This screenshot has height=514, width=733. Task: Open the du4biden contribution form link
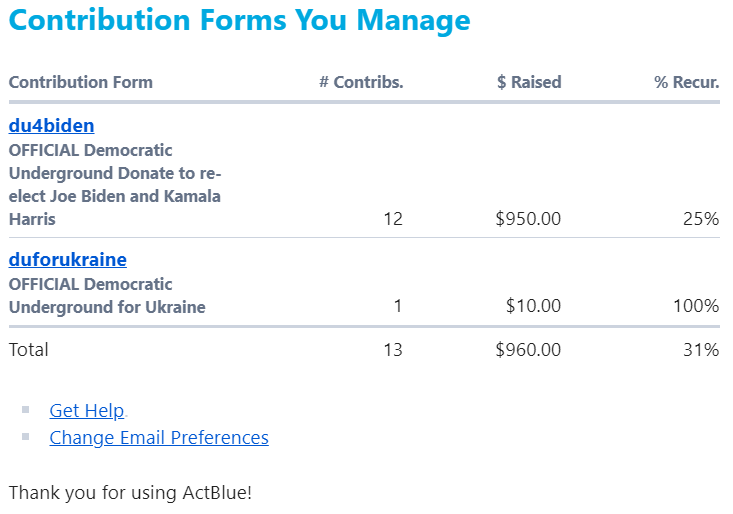click(x=51, y=126)
